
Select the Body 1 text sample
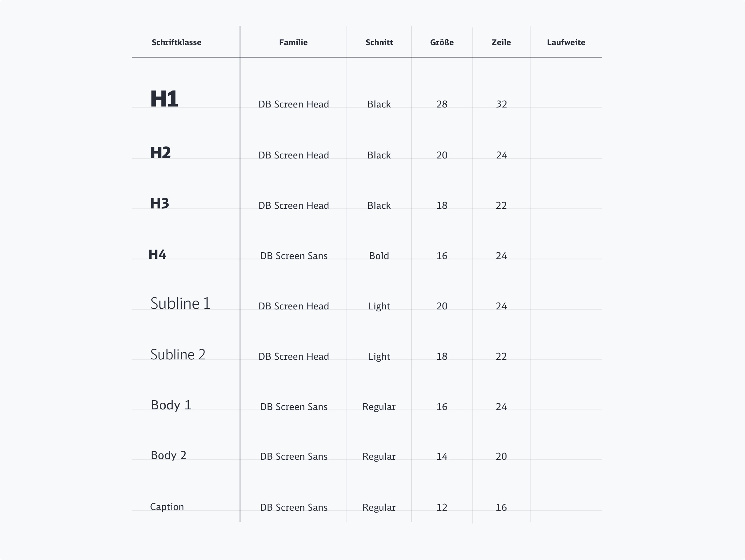coord(171,405)
